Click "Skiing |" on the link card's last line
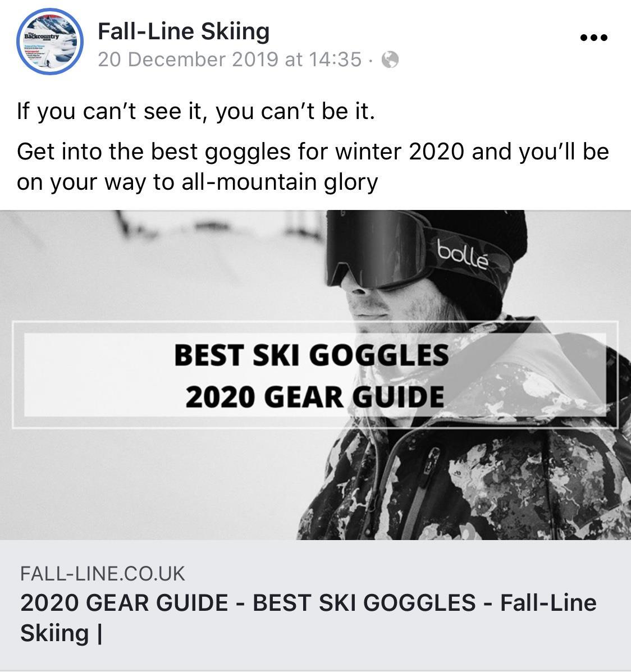The height and width of the screenshot is (672, 631). [x=61, y=633]
